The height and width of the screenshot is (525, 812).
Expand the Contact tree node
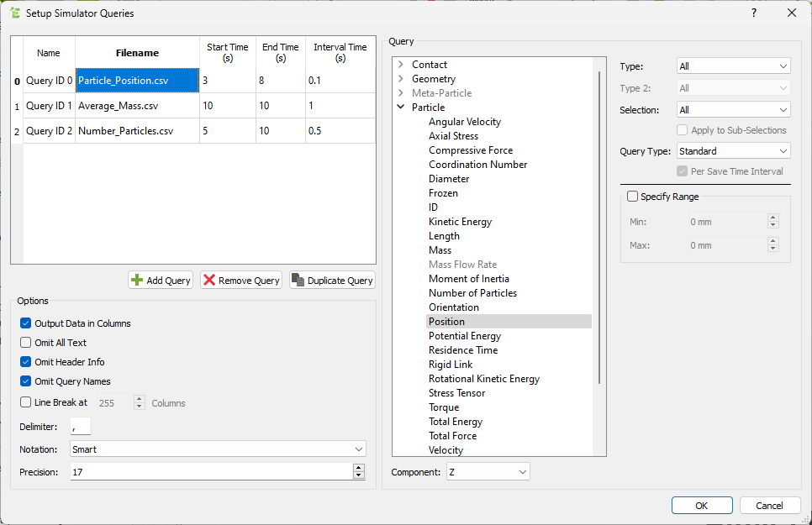click(x=401, y=65)
